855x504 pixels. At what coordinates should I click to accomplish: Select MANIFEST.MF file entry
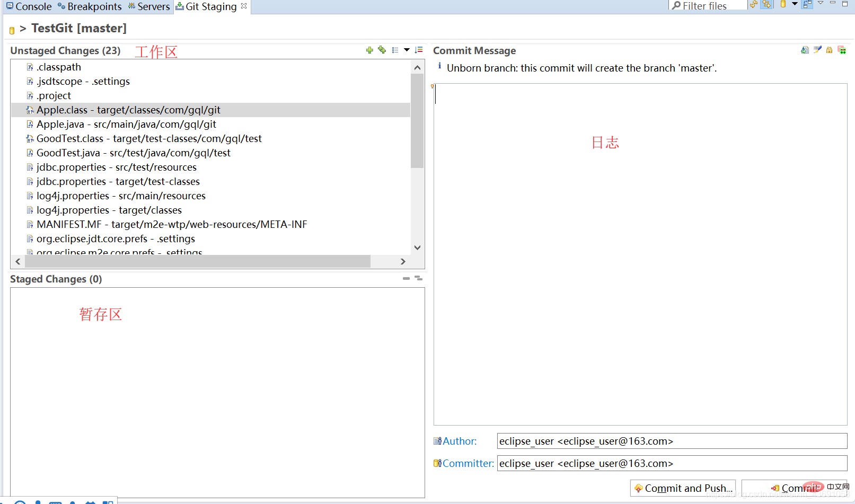[210, 224]
